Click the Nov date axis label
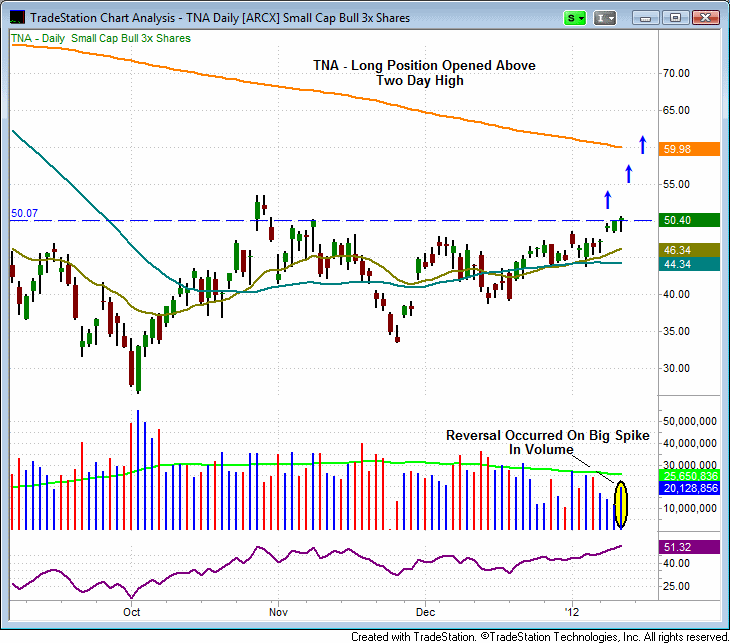 point(278,612)
